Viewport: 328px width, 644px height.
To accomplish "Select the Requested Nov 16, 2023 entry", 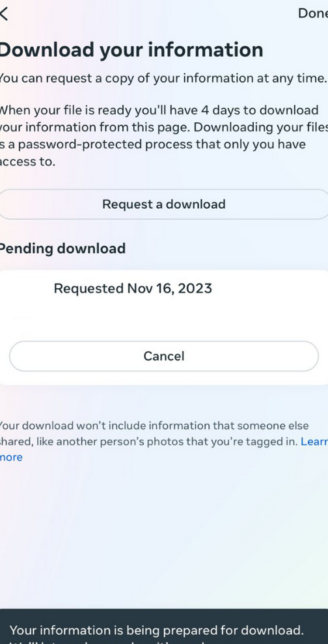I will coord(133,288).
